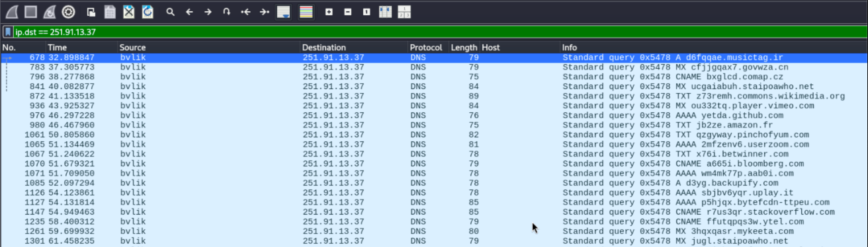This screenshot has width=868, height=247.
Task: Zoom in packet text
Action: point(329,12)
